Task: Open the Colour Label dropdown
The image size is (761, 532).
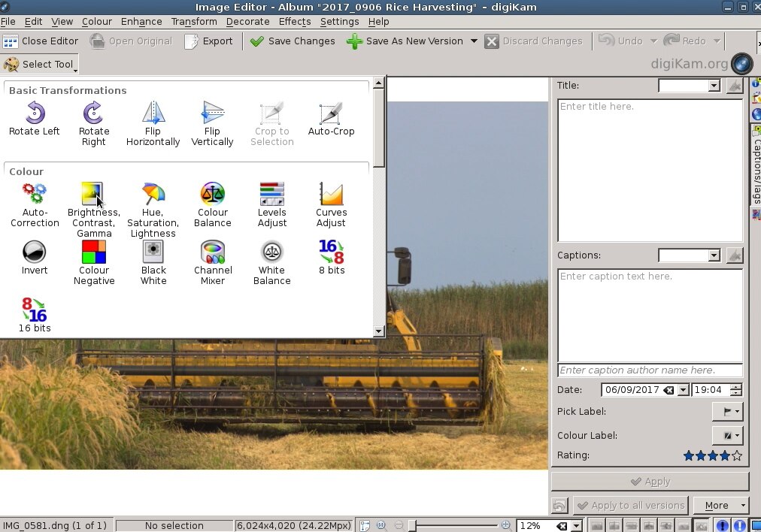Action: pos(726,436)
